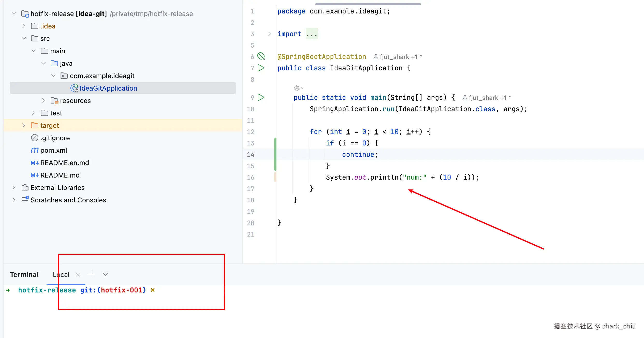The width and height of the screenshot is (644, 338).
Task: Collapse the src folder
Action: (24, 39)
